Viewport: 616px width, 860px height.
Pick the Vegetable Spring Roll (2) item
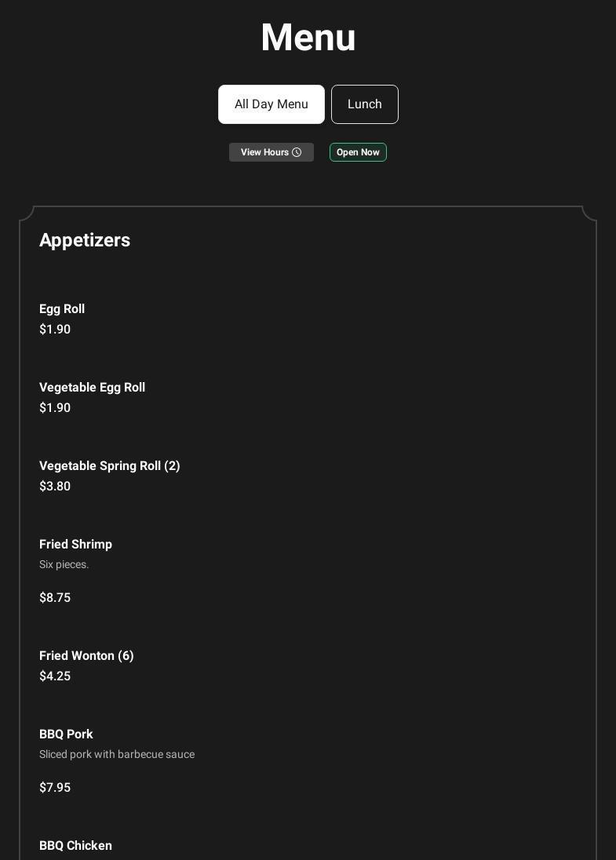110,466
